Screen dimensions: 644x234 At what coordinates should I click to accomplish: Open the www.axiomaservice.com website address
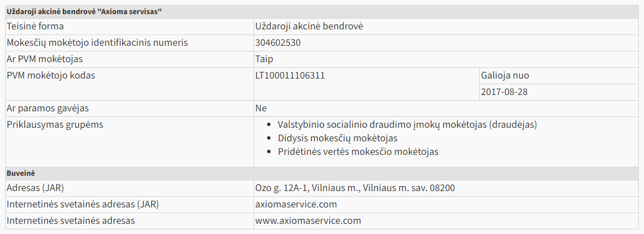[308, 220]
